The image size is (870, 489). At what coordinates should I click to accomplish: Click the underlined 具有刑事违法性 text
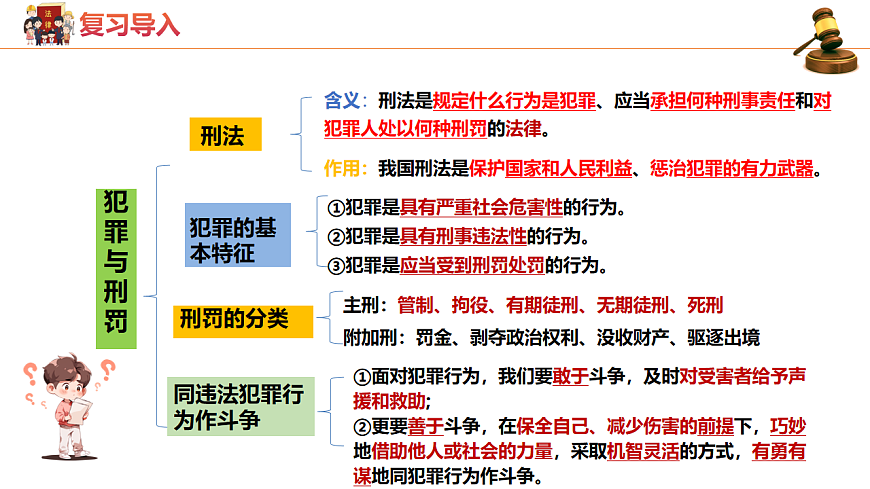click(x=463, y=236)
